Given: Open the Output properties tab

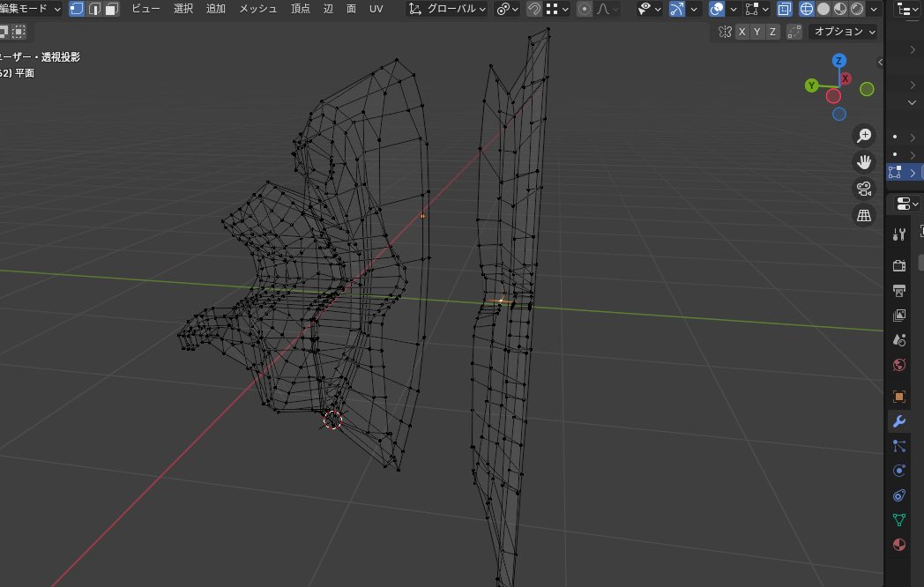Looking at the screenshot, I should click(x=898, y=290).
